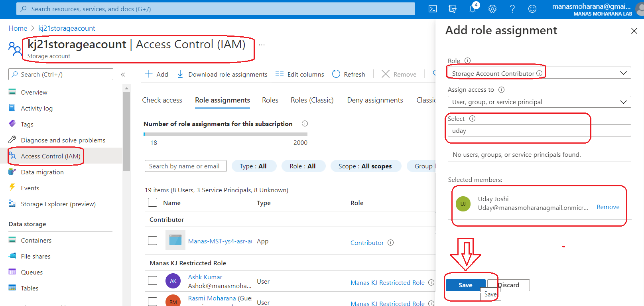Screen dimensions: 644x306
Task: Check the Rasmi Moharana row checkbox
Action: [x=152, y=301]
